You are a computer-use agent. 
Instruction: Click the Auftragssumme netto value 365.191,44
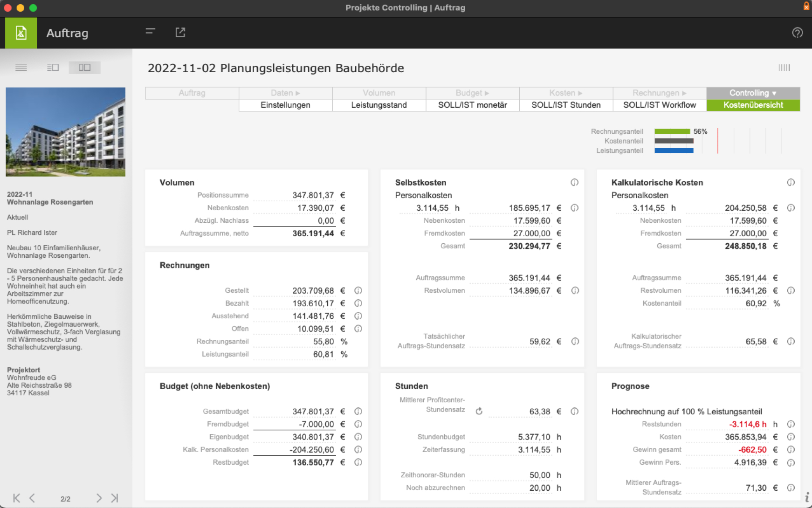tap(313, 233)
